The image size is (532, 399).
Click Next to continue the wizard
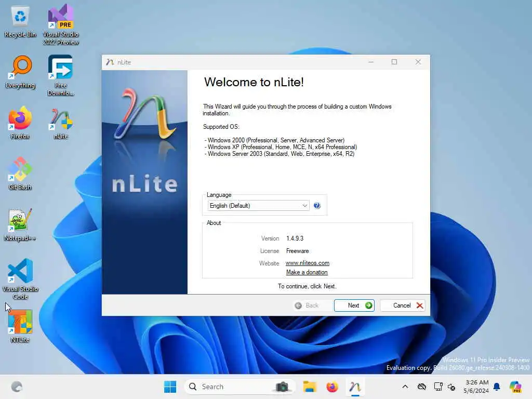point(354,305)
